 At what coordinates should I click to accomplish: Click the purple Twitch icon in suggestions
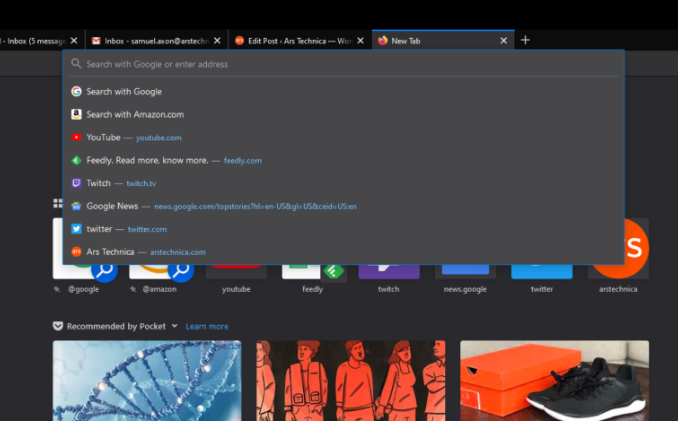pos(76,183)
